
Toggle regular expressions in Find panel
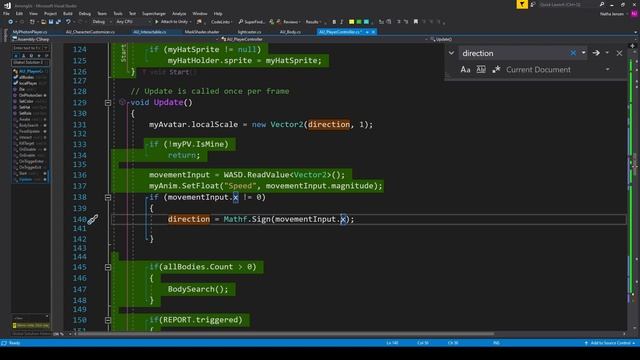click(496, 69)
